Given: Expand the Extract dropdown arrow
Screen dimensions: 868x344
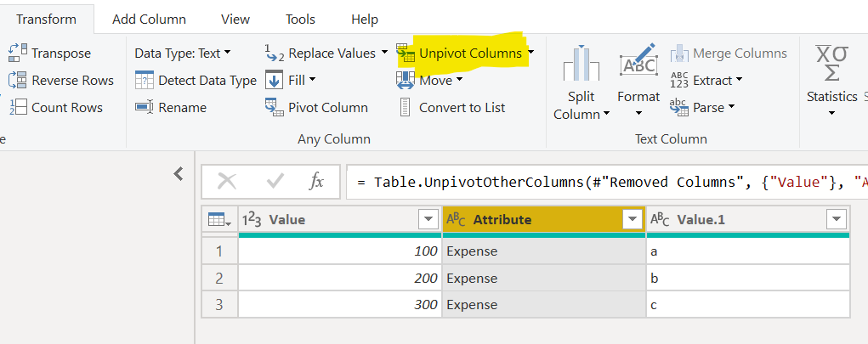Looking at the screenshot, I should pos(738,80).
